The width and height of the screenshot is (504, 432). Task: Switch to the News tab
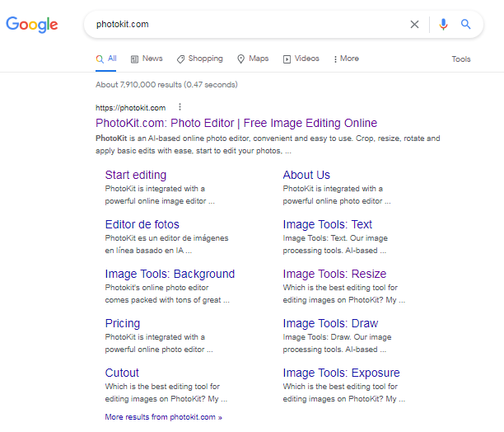pyautogui.click(x=147, y=59)
